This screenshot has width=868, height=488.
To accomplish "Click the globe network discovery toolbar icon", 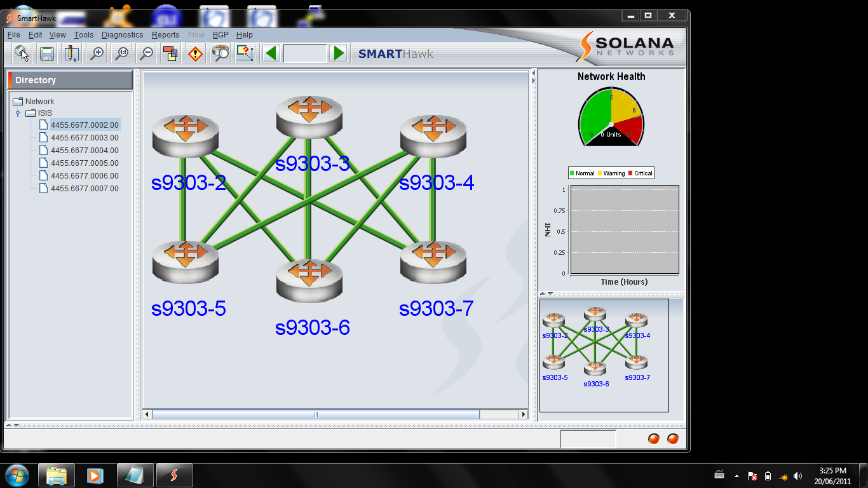I will click(x=22, y=53).
